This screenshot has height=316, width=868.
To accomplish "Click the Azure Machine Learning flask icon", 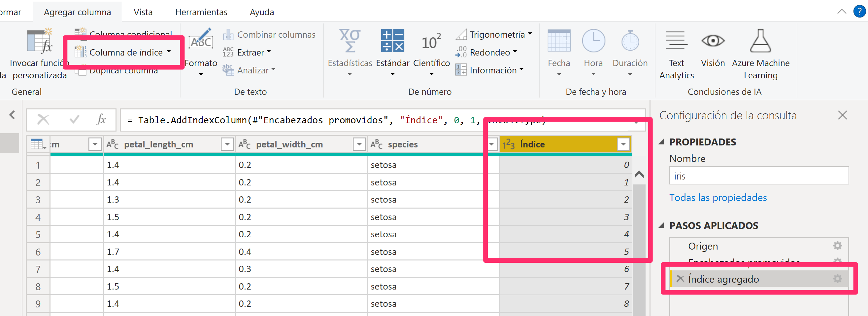I will click(760, 41).
